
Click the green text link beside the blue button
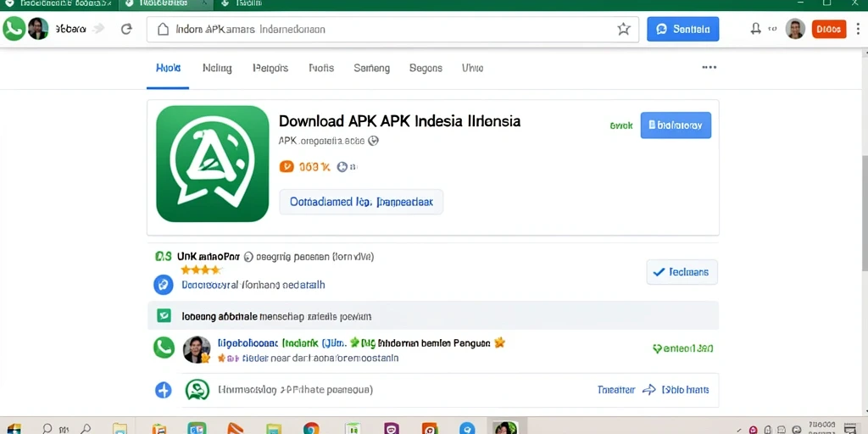(x=621, y=125)
